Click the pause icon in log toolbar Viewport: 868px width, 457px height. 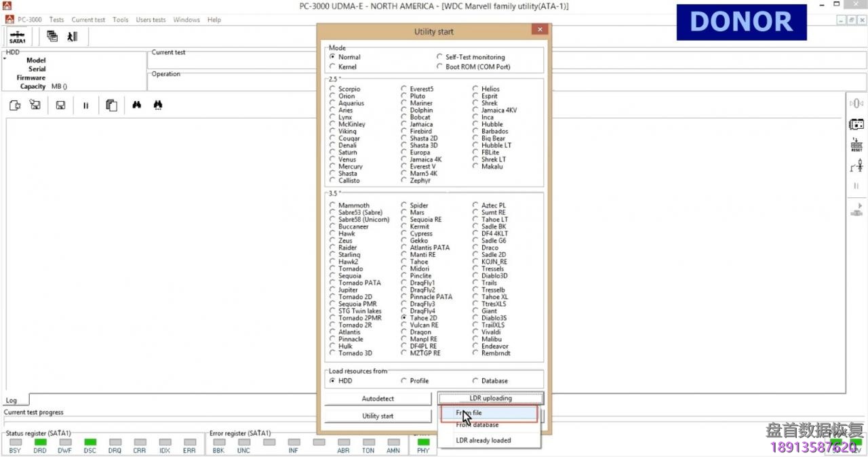point(85,105)
